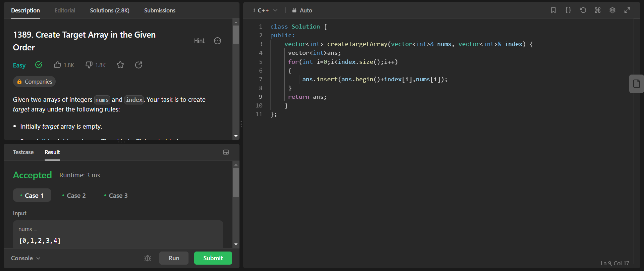The image size is (644, 271).
Task: Click the bookmark icon in editor toolbar
Action: point(553,10)
